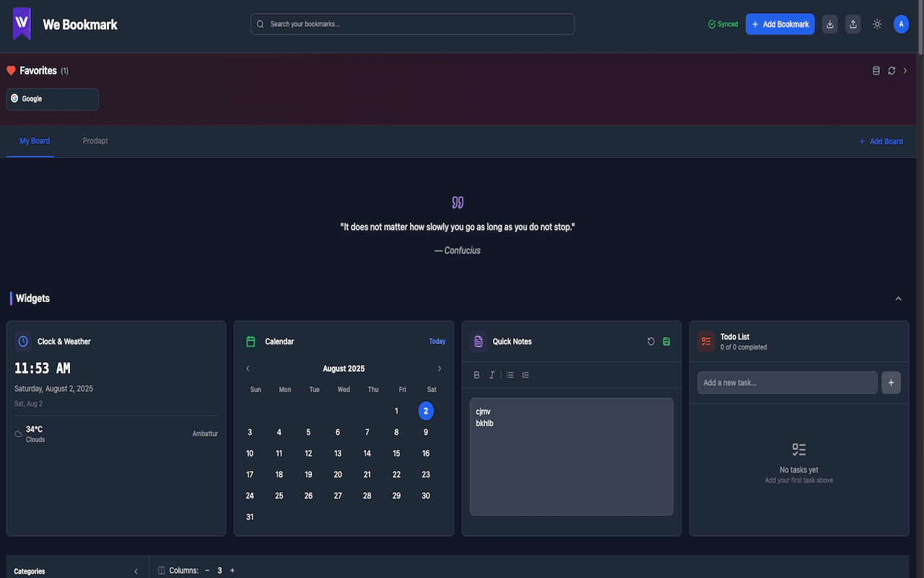Click the bookmark search field
Screen dimensions: 924x578
(x=412, y=24)
